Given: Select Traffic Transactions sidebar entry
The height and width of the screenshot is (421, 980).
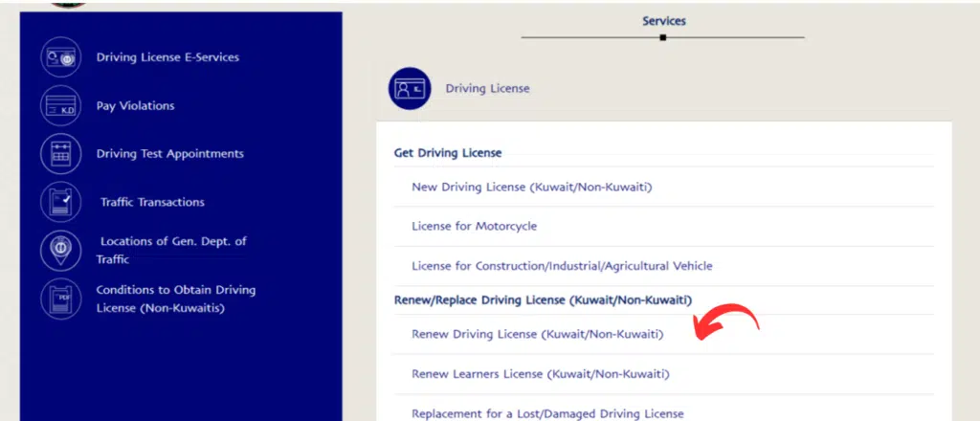Looking at the screenshot, I should coord(152,203).
